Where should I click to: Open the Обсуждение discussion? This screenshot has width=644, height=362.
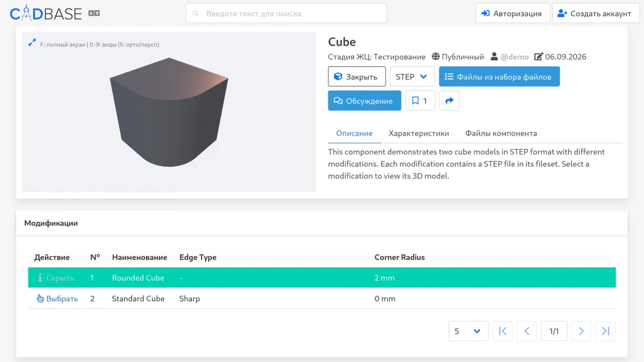pyautogui.click(x=364, y=101)
